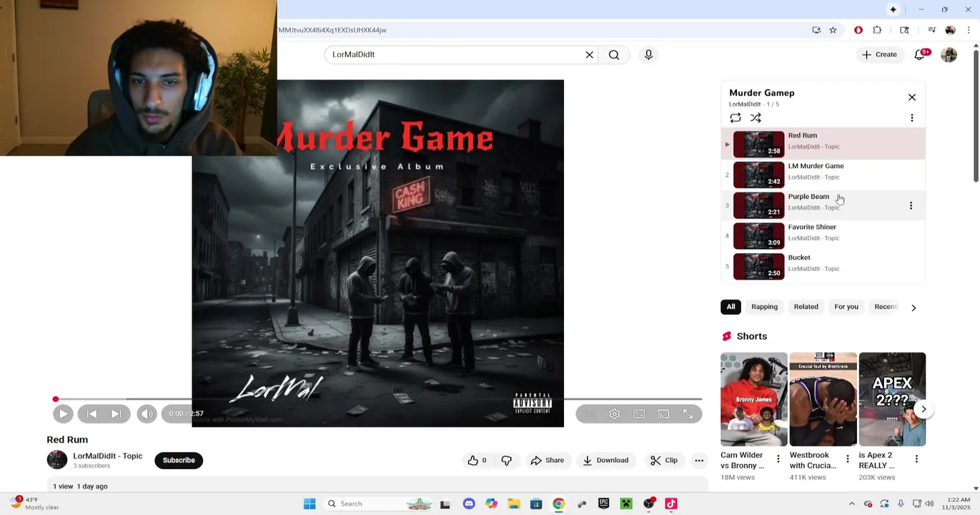Like the Red Rum video
The width and height of the screenshot is (980, 515).
477,461
